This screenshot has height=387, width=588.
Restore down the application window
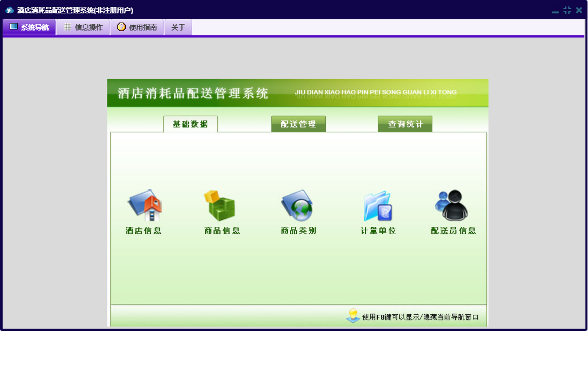(x=567, y=10)
